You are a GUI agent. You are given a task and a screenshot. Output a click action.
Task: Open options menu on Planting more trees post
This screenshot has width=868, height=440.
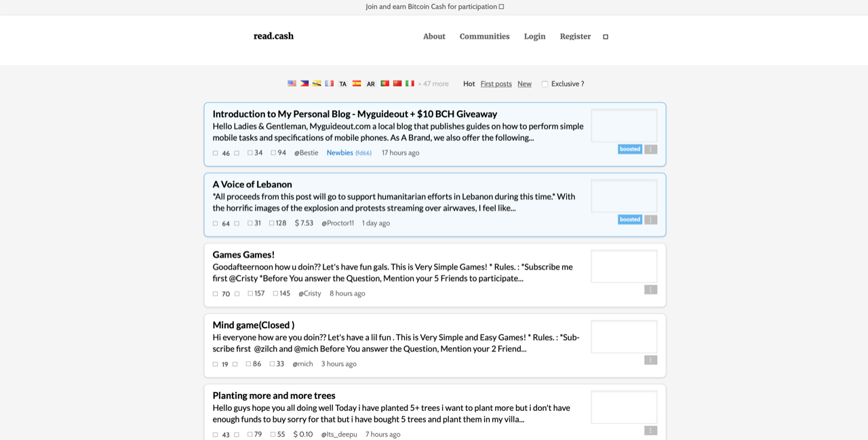coord(651,431)
